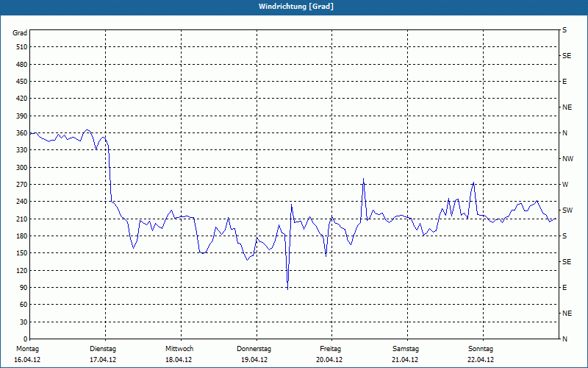Click the 480 y-axis value
The image size is (588, 368).
[x=22, y=65]
